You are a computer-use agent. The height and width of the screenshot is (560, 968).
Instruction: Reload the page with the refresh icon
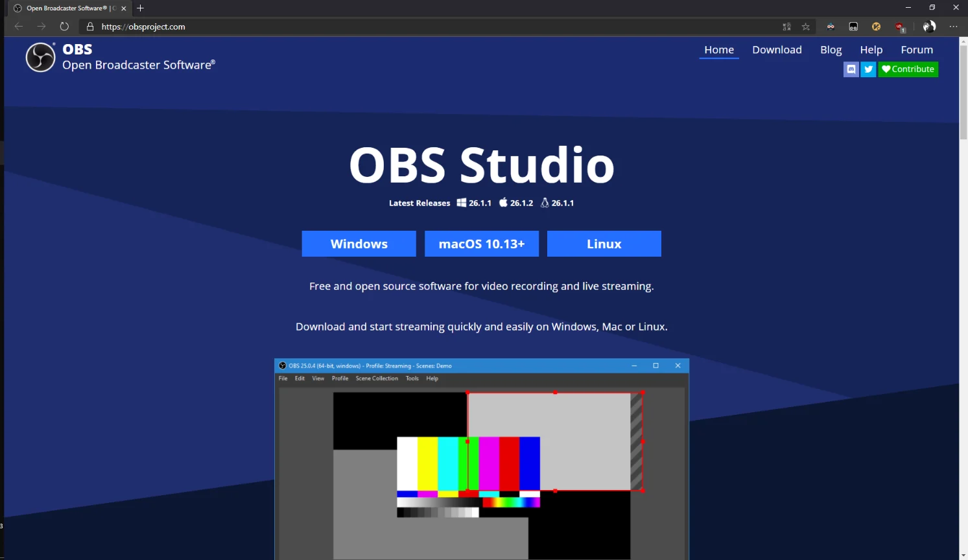64,27
